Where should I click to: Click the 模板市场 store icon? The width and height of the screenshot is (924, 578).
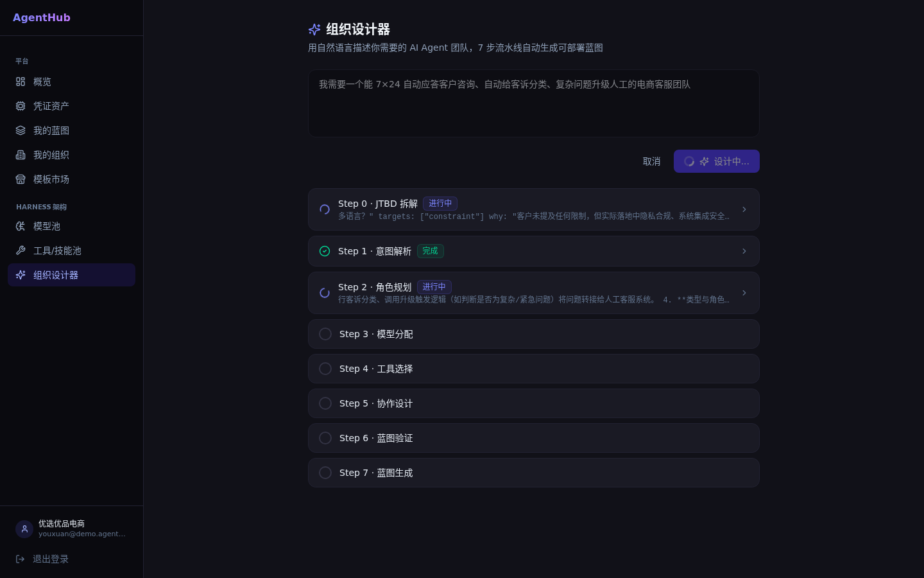(21, 179)
